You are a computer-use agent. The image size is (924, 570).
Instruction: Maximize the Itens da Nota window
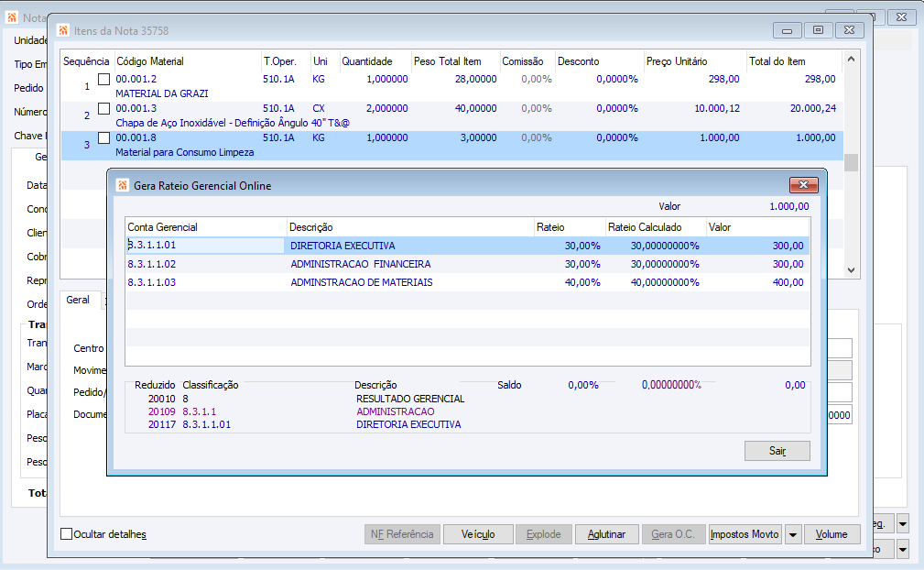[x=818, y=30]
